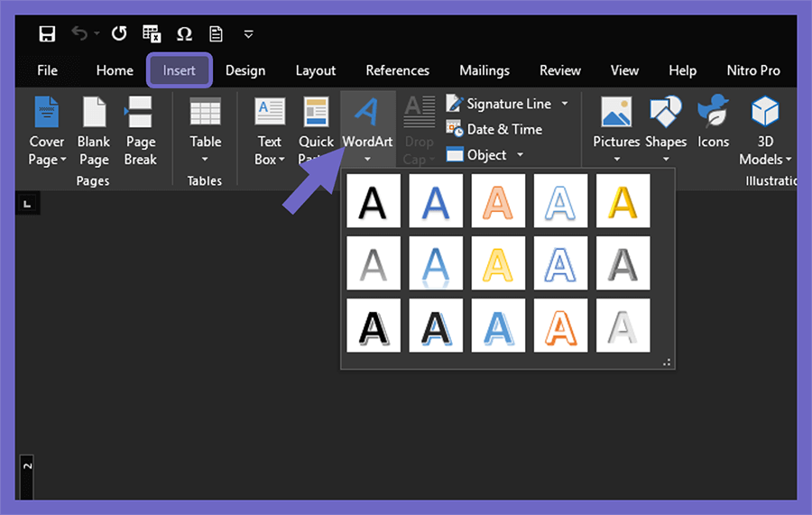Click the Omega symbol icon
This screenshot has height=515, width=812.
point(184,34)
